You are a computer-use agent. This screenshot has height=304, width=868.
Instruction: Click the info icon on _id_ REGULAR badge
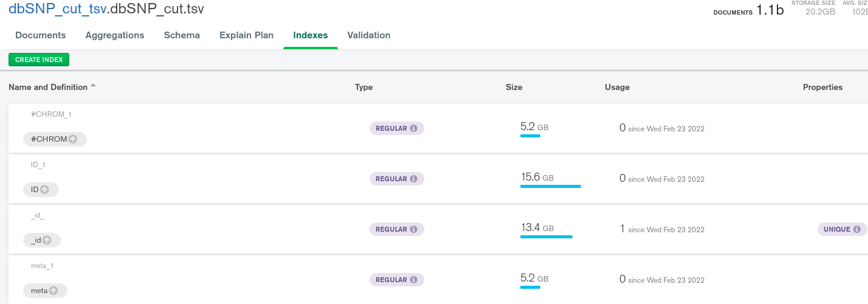coord(414,229)
